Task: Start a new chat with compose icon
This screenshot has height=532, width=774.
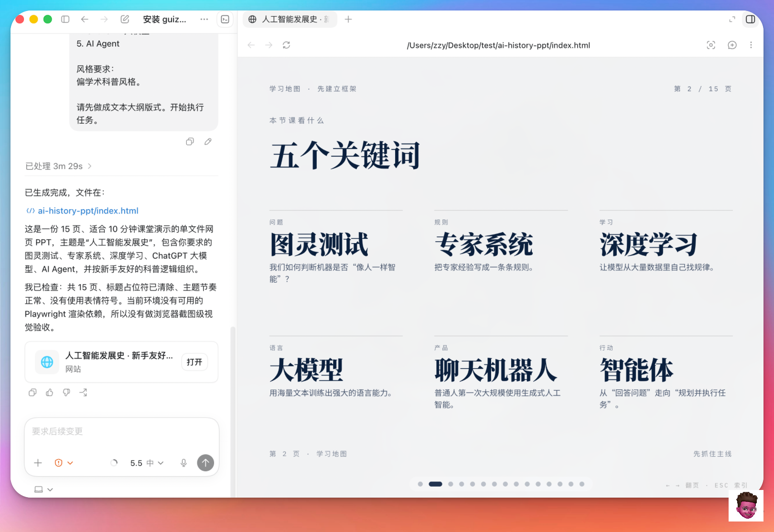Action: pos(125,19)
